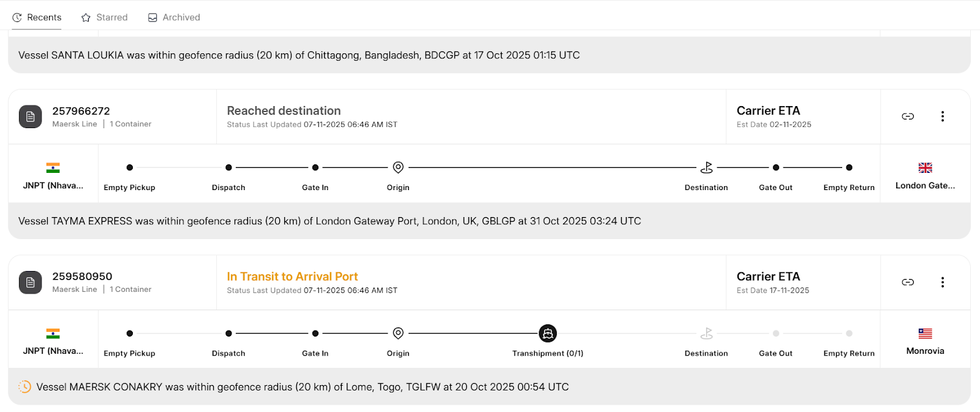Click the In Transit to Arrival Port status
The width and height of the screenshot is (980, 412).
click(292, 277)
